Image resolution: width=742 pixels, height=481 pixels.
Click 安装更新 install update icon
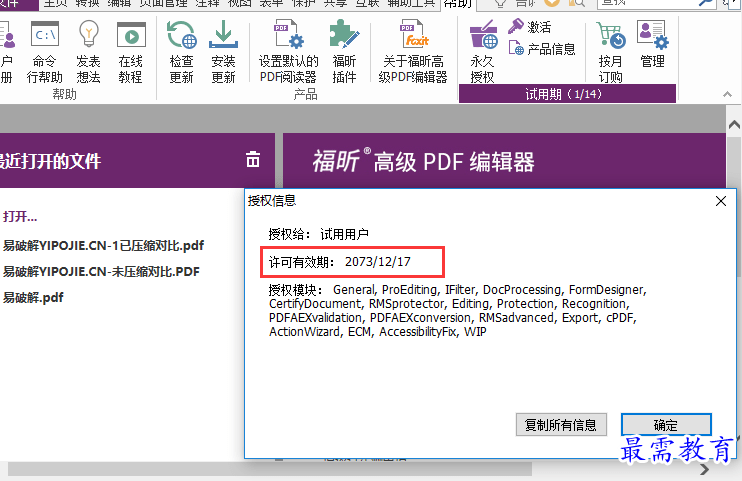coord(223,35)
